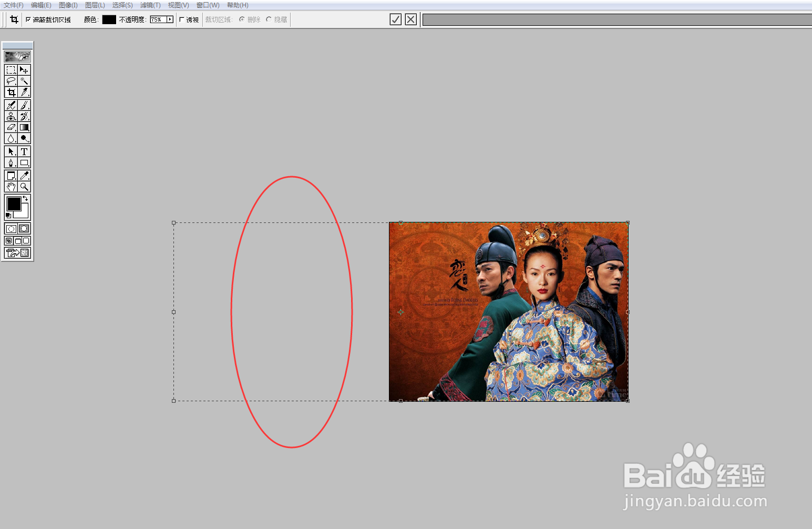
Task: Click the crop center point crosshair
Action: pyautogui.click(x=400, y=312)
